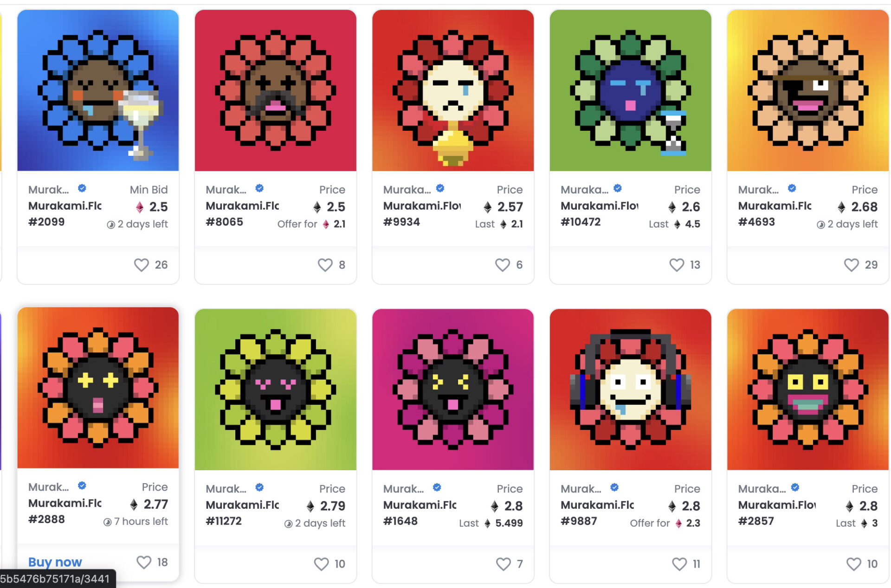Viewport: 891px width, 588px height.
Task: Open collection link on #2099 card
Action: (x=48, y=190)
